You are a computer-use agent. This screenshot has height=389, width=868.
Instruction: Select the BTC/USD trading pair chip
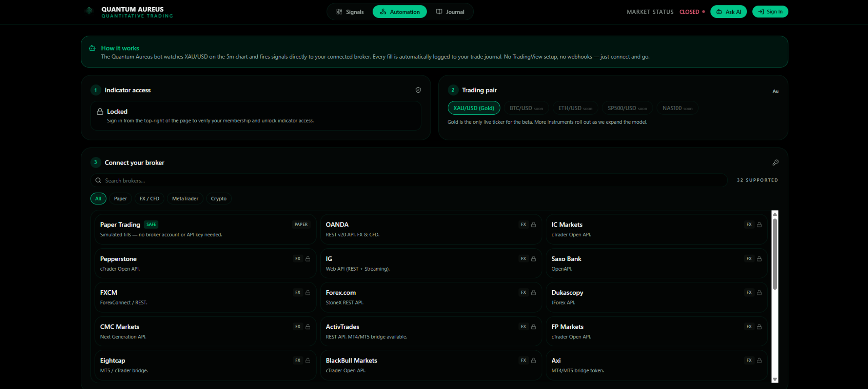(526, 108)
